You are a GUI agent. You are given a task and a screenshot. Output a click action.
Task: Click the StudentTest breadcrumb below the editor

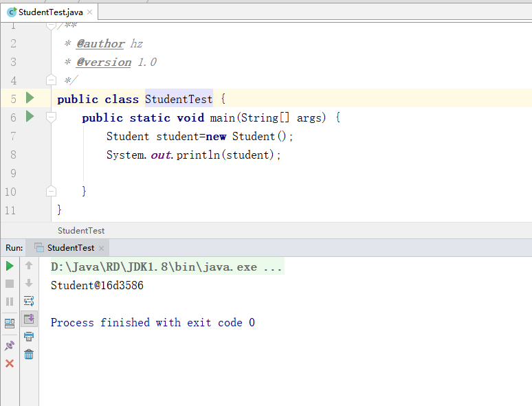[81, 231]
